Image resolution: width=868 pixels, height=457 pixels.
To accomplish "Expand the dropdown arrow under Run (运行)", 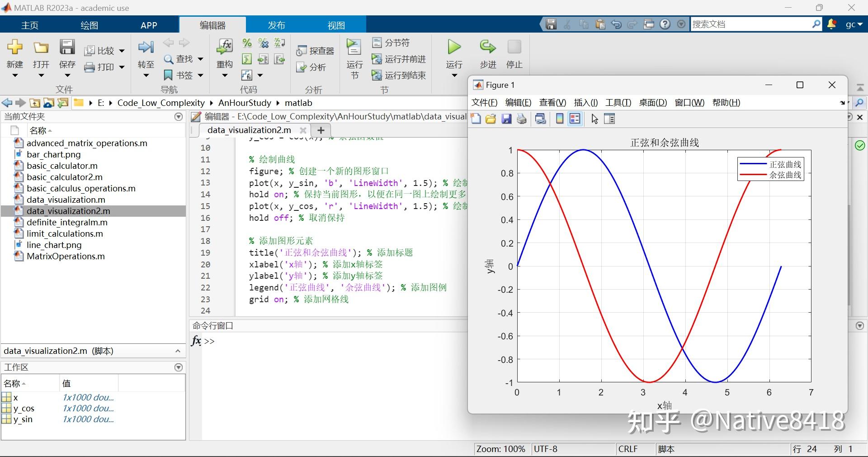I will coord(454,76).
